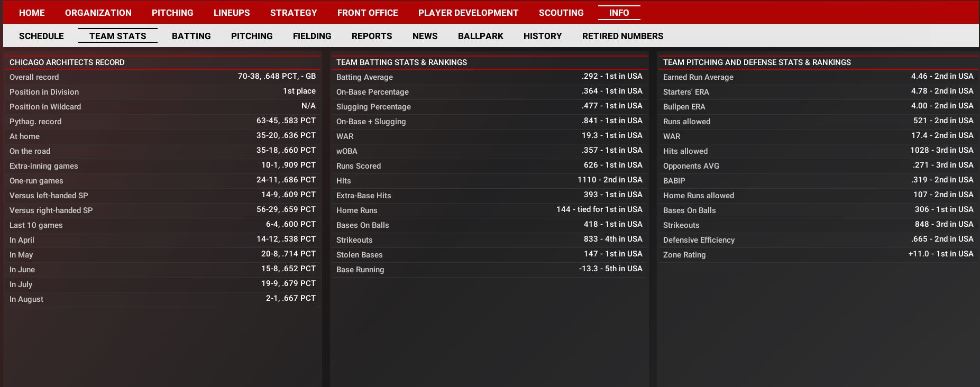Switch to the SCOUTING menu
Viewport: 980px width, 387px height.
coord(561,13)
